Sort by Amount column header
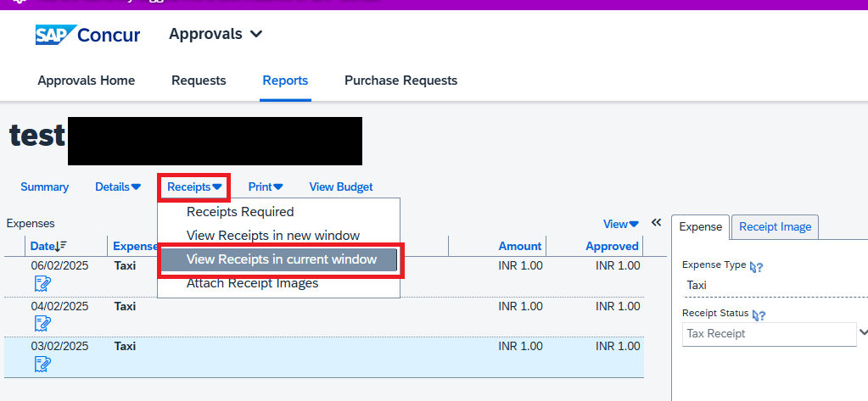The image size is (868, 401). point(520,246)
